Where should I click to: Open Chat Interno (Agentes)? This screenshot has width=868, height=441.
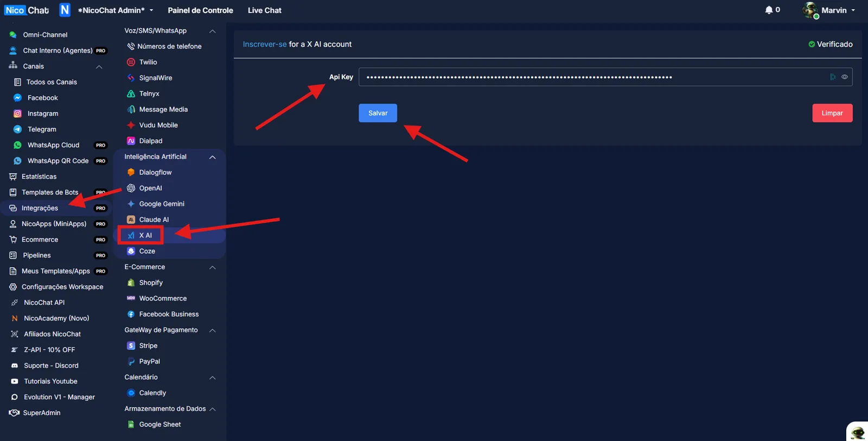56,51
